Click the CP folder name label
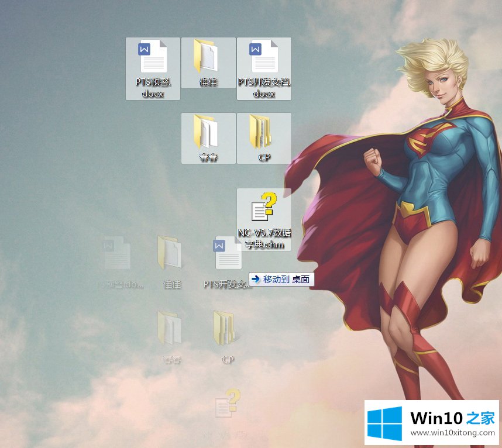502x448 pixels. pos(264,157)
